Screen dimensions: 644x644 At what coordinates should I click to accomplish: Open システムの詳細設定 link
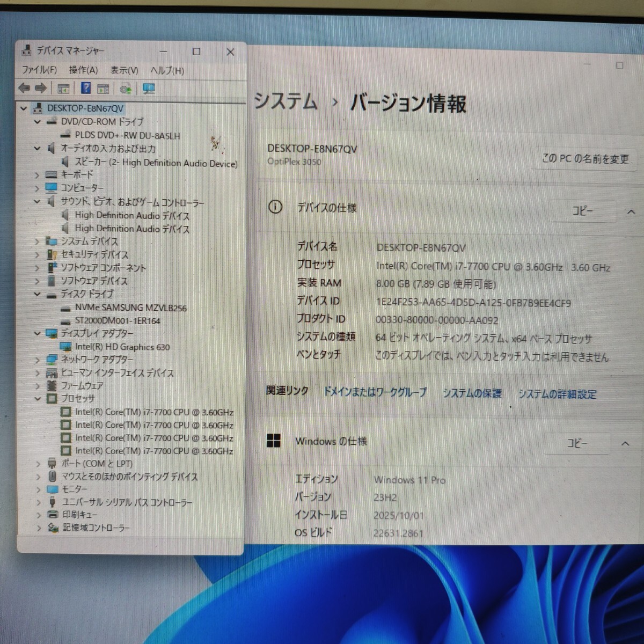coord(557,394)
